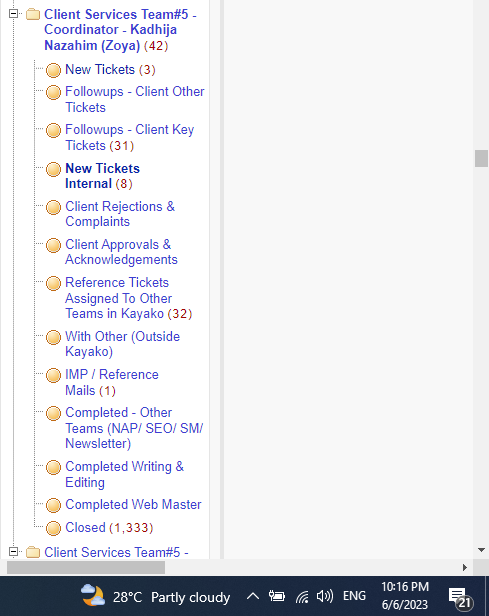Click folder icon of bottom Client Services Team#5
Image resolution: width=489 pixels, height=616 pixels.
[33, 552]
